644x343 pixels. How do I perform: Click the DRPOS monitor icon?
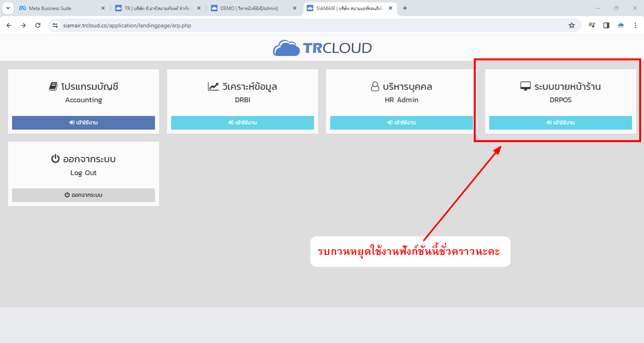click(x=525, y=86)
